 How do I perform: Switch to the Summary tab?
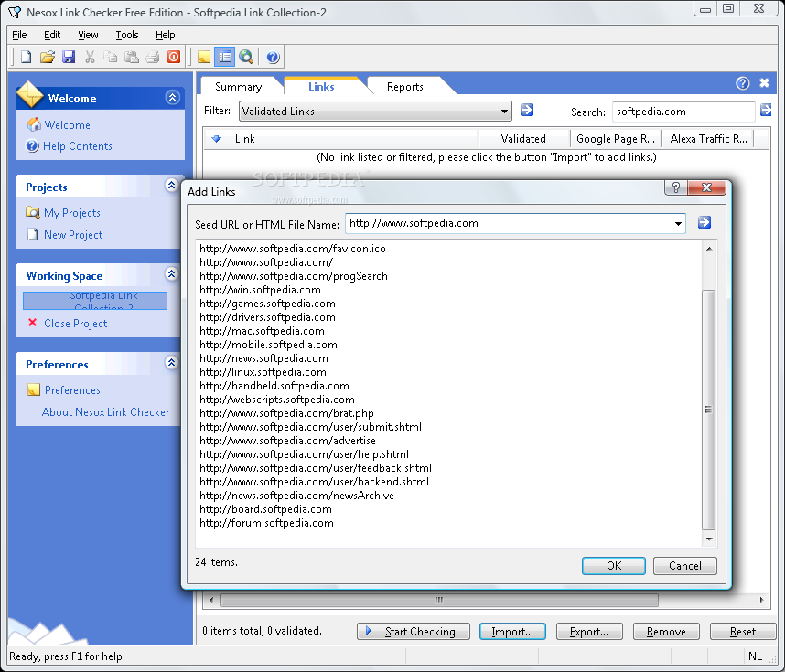tap(238, 87)
